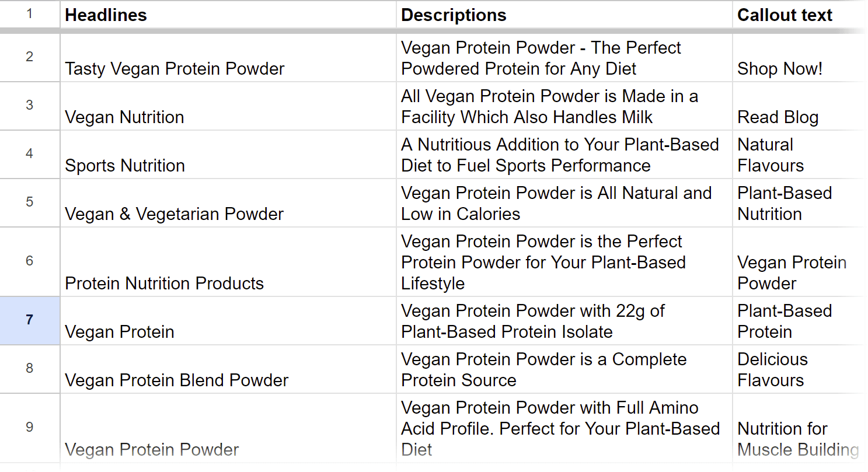Click the "Vegan Nutrition" headline cell
Viewport: 868px width, 472px height.
coord(228,107)
